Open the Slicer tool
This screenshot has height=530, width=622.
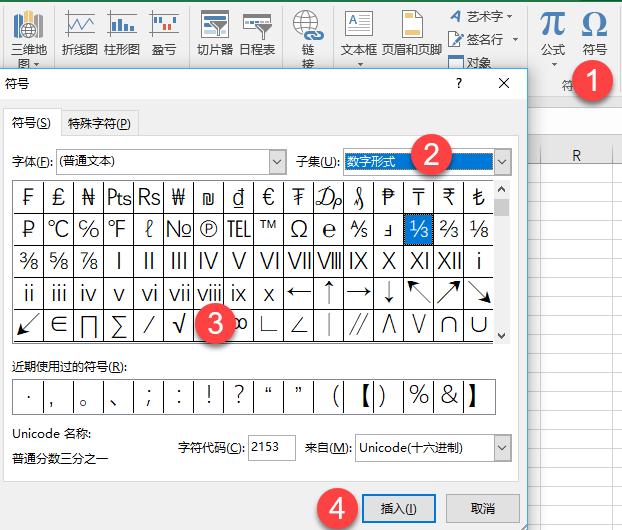tap(214, 32)
